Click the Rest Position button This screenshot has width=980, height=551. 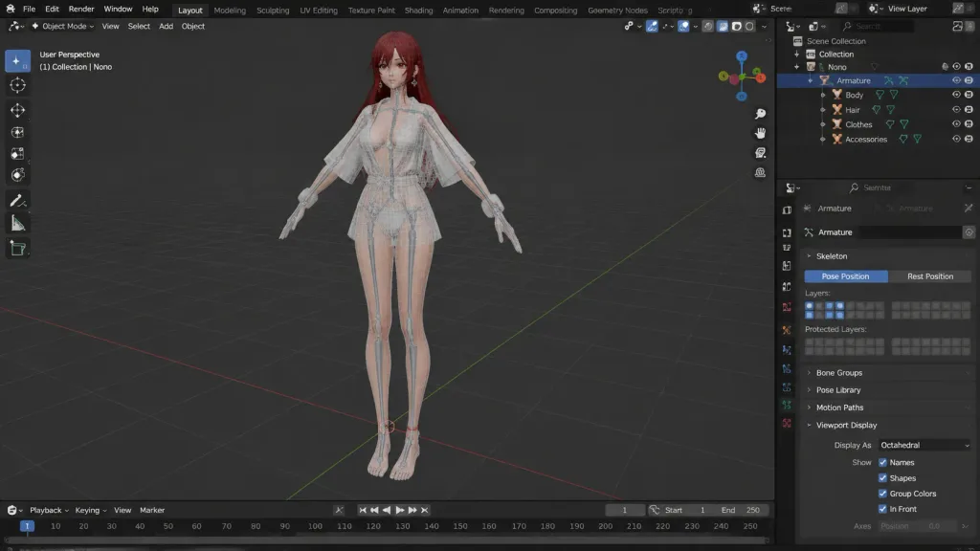[x=930, y=276]
